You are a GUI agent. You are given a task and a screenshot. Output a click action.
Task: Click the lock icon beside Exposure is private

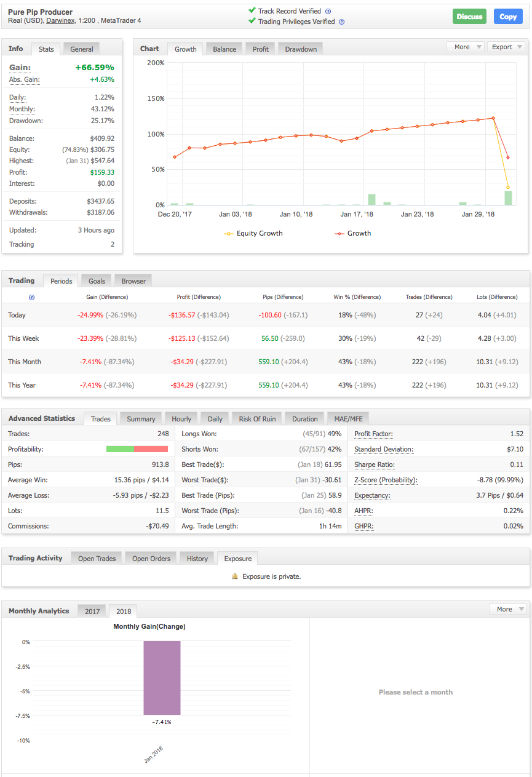tap(234, 576)
